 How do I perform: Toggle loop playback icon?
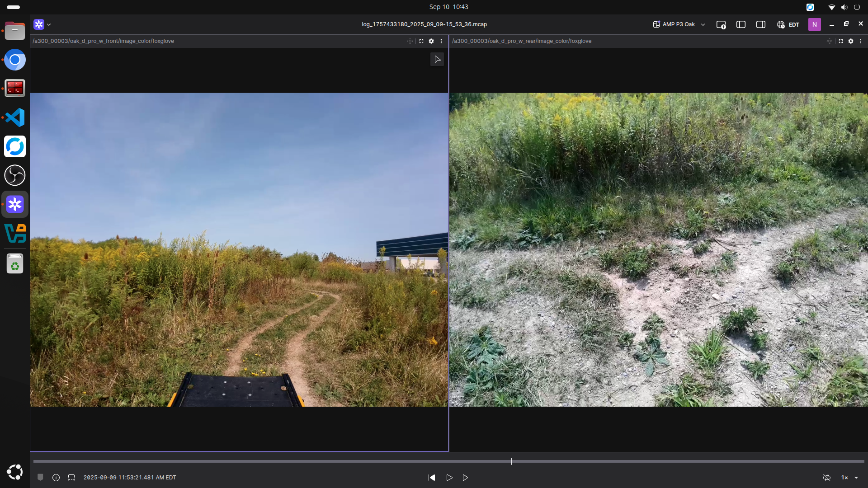827,478
